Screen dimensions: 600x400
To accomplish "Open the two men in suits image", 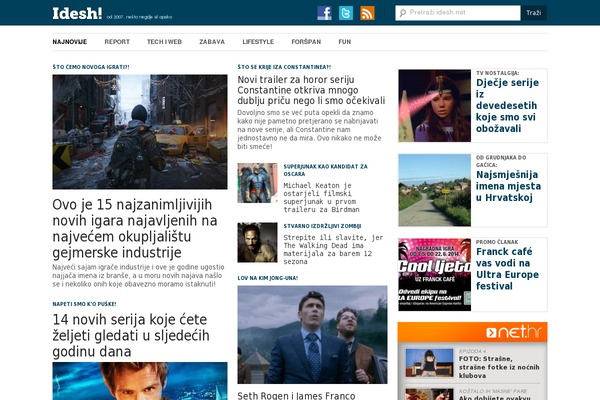I will point(312,335).
